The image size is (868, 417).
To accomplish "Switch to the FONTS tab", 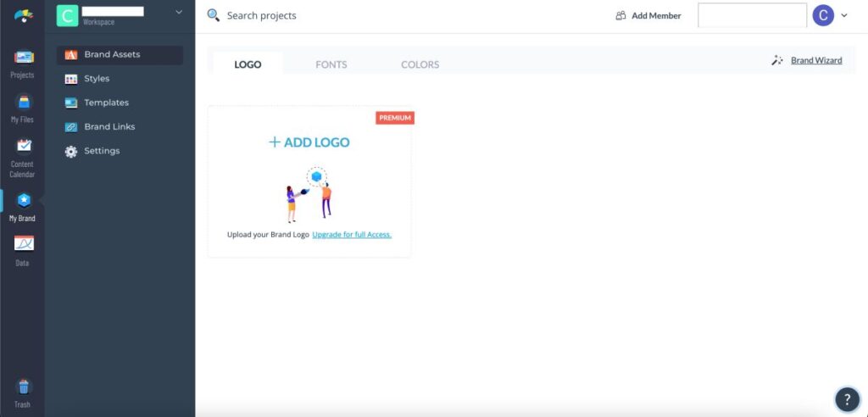I will pos(331,64).
